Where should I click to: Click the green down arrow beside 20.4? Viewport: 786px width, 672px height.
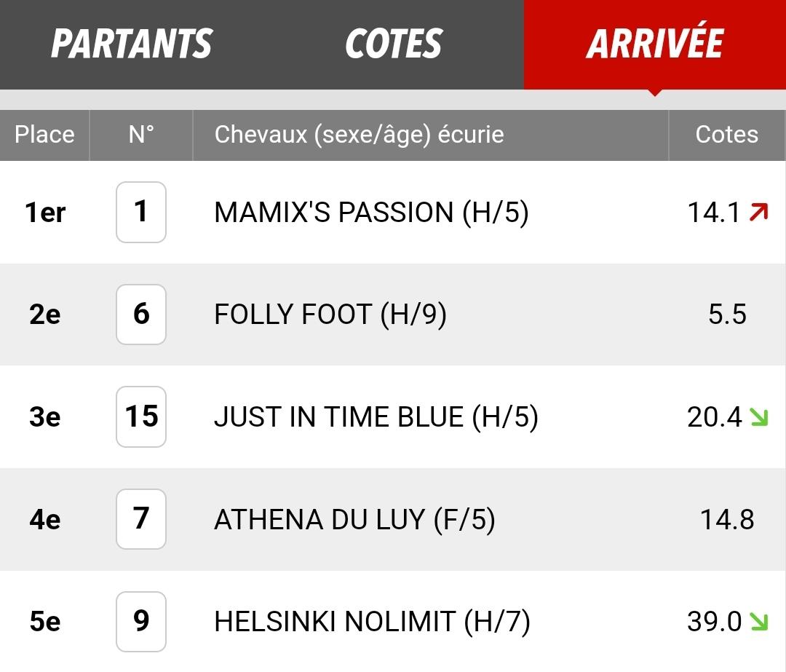tap(758, 417)
